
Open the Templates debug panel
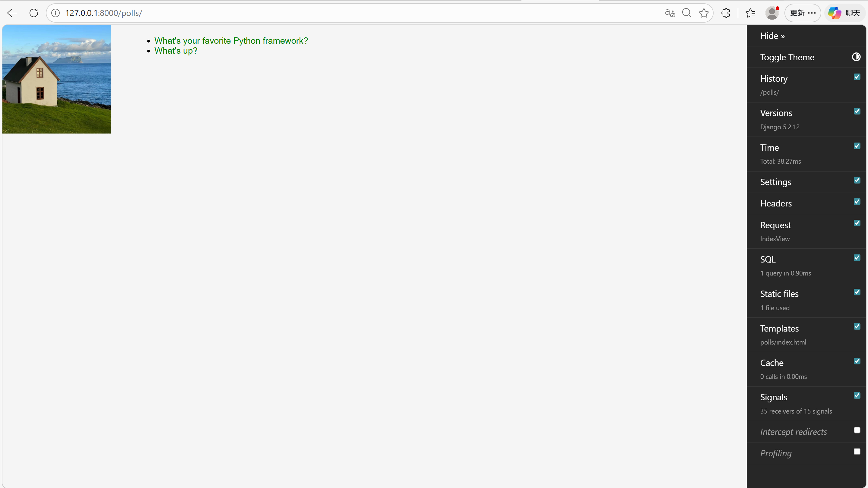(779, 328)
